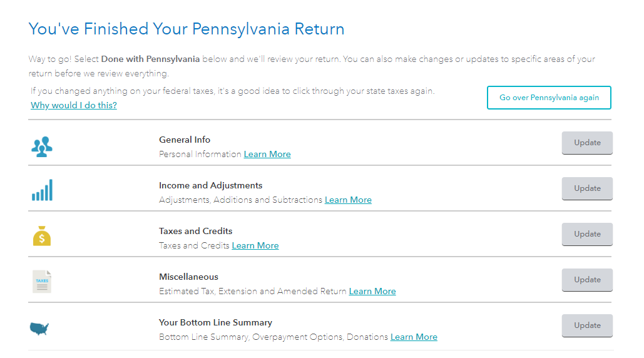Update the Income and Adjustments section

[586, 188]
